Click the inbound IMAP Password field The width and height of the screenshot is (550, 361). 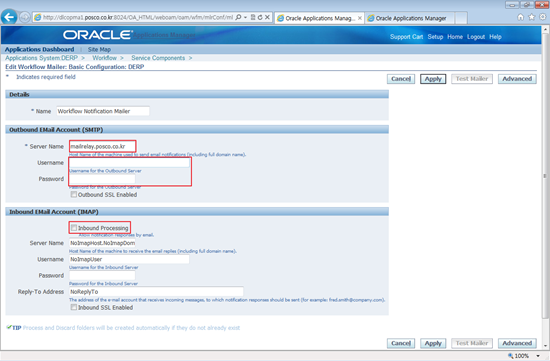[102, 275]
